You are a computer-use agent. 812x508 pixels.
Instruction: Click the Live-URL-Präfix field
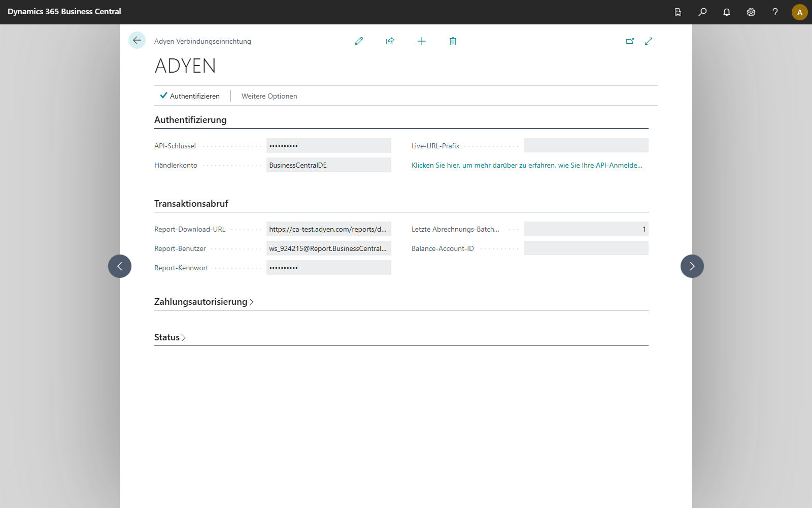tap(586, 146)
